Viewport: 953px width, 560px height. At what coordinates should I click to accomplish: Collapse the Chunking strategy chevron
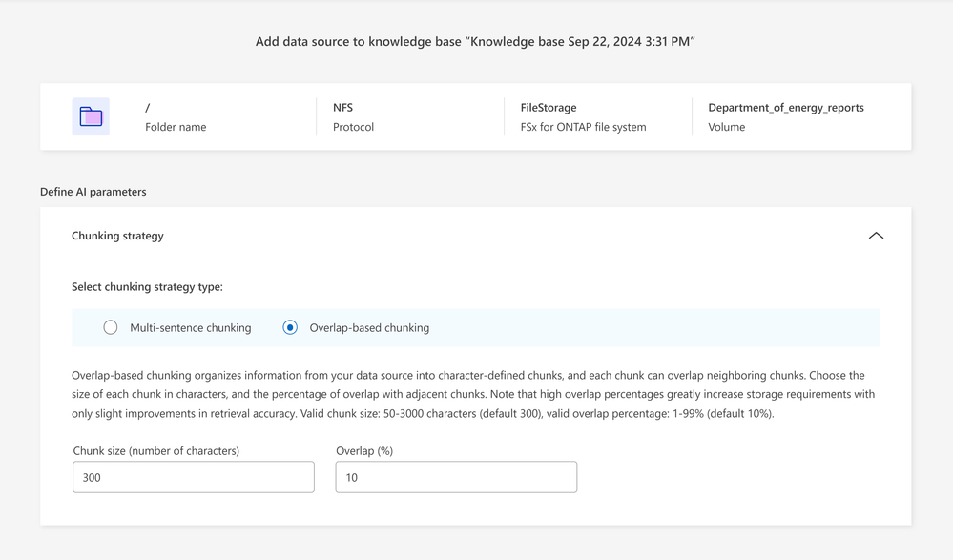(x=876, y=236)
